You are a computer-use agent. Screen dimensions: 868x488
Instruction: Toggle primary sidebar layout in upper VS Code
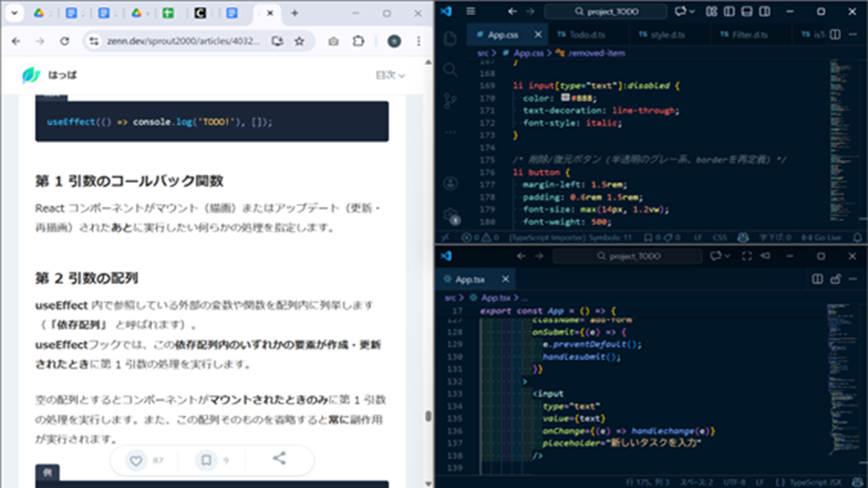click(x=729, y=11)
